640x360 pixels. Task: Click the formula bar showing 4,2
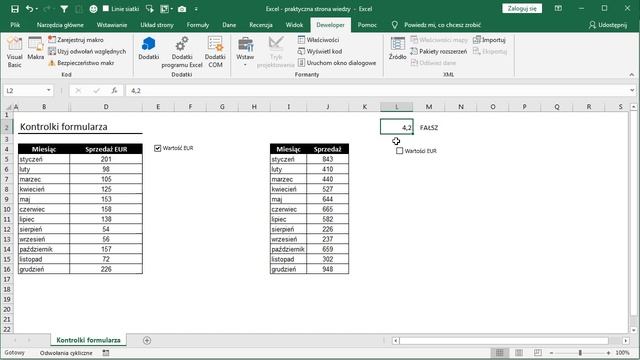click(x=376, y=91)
